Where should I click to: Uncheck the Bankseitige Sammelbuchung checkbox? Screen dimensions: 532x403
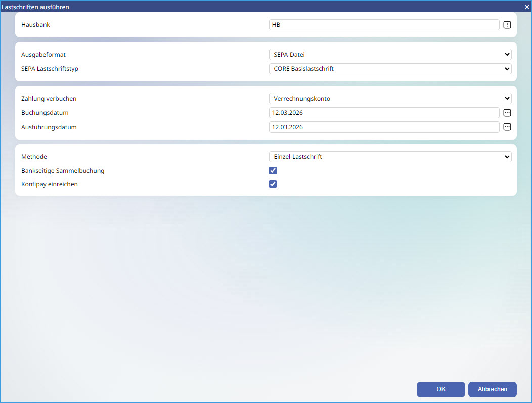(x=273, y=171)
